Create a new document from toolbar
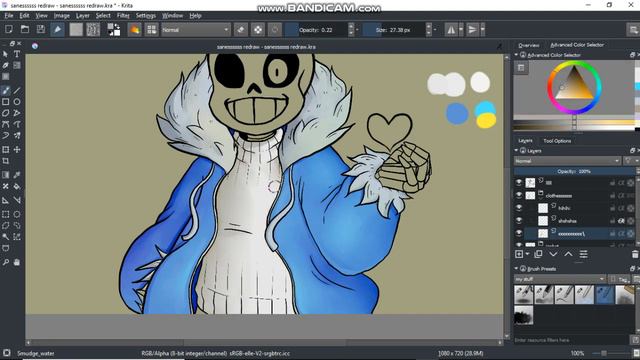The image size is (640, 360). tap(9, 29)
